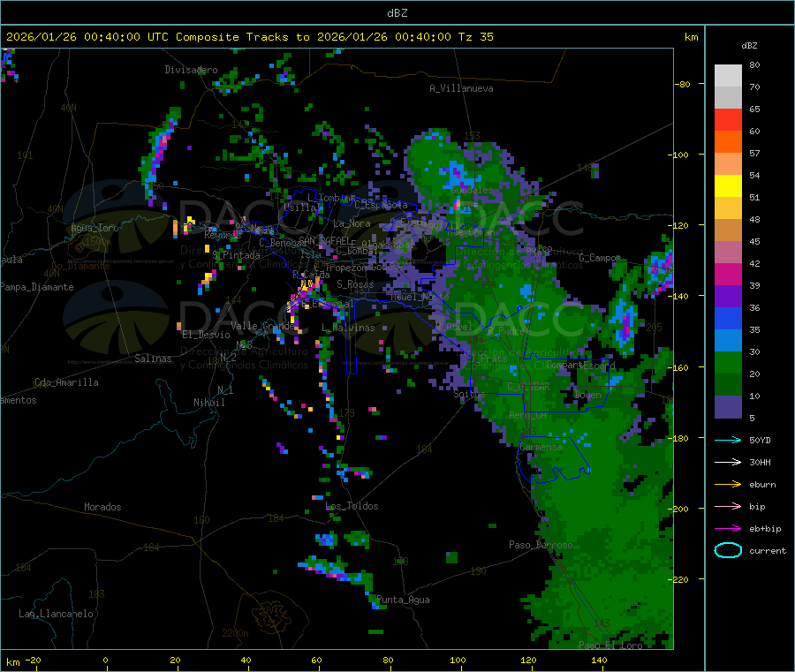Click the Guadales map label
The height and width of the screenshot is (672, 795).
click(472, 190)
